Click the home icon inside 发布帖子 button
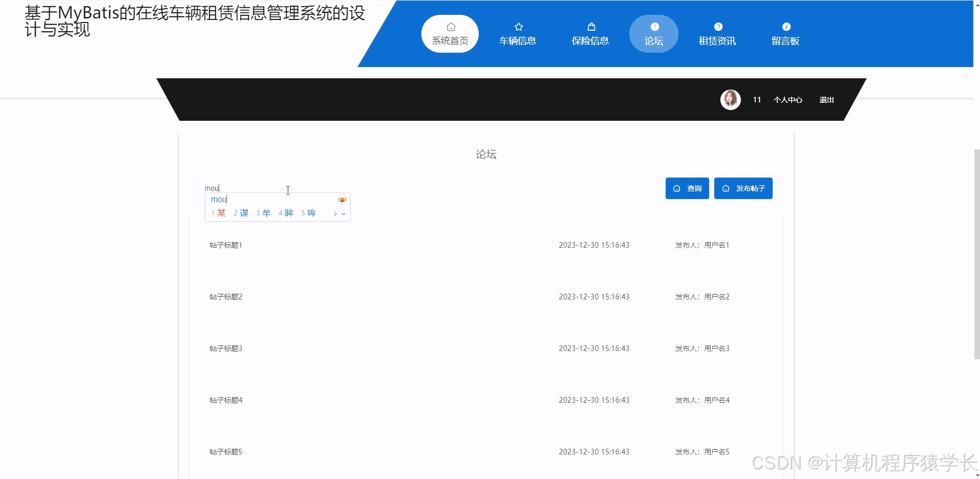 point(726,188)
